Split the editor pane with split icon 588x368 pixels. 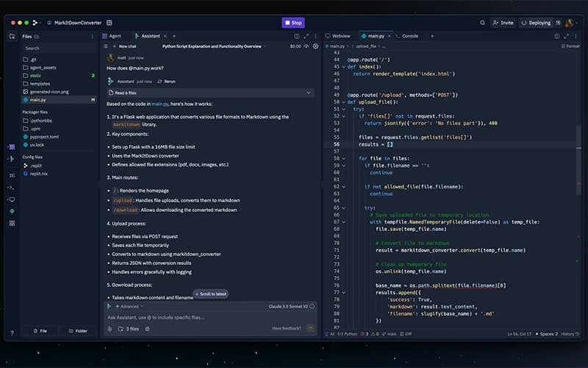557,36
